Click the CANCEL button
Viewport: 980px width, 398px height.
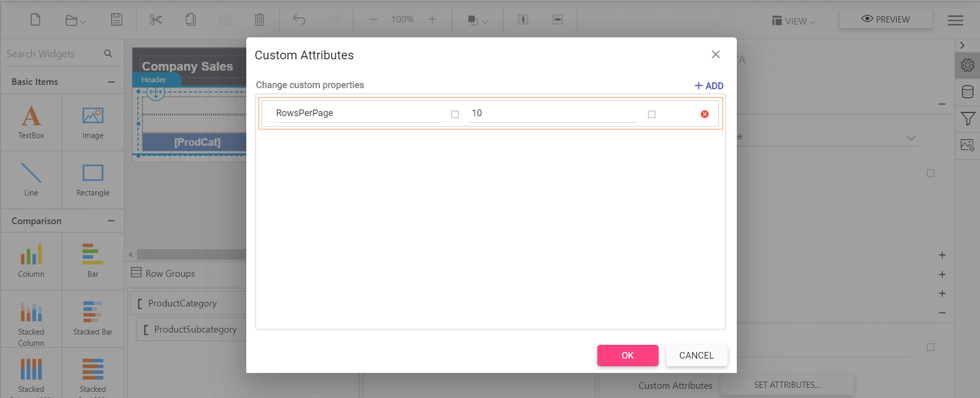pyautogui.click(x=696, y=356)
